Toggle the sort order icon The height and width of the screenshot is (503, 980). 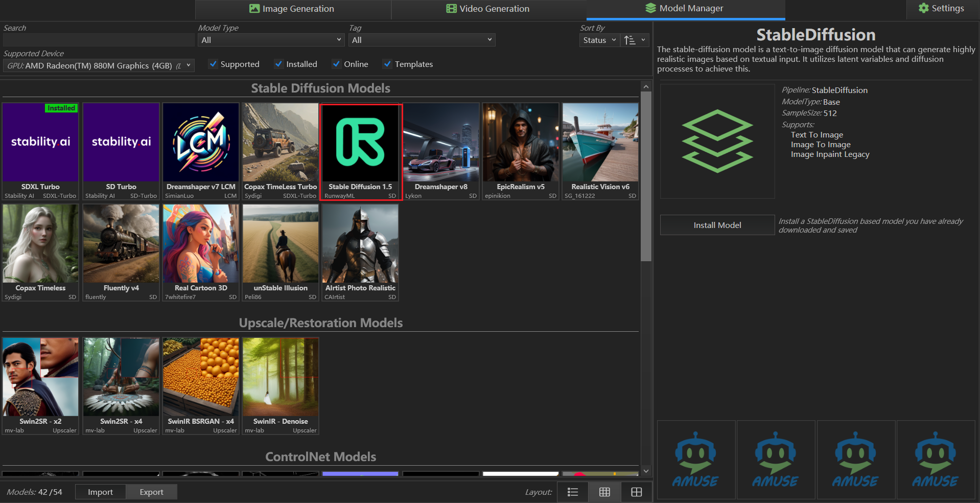629,40
